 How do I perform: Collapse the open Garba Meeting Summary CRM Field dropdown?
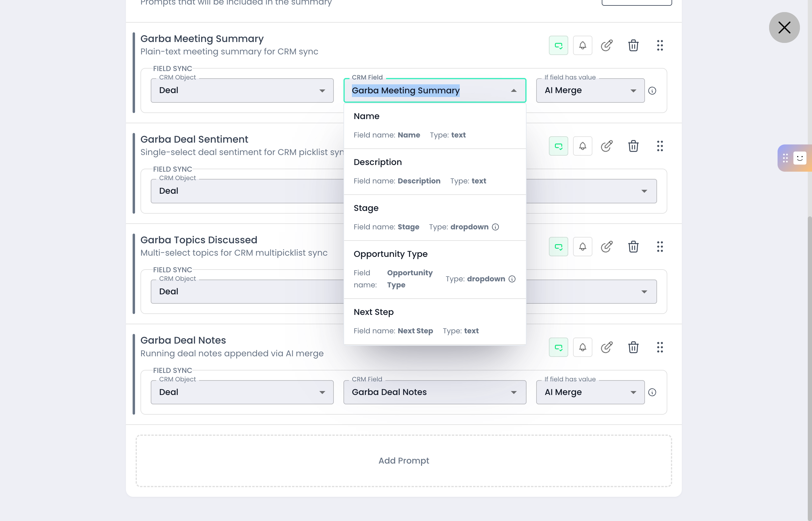pyautogui.click(x=514, y=91)
